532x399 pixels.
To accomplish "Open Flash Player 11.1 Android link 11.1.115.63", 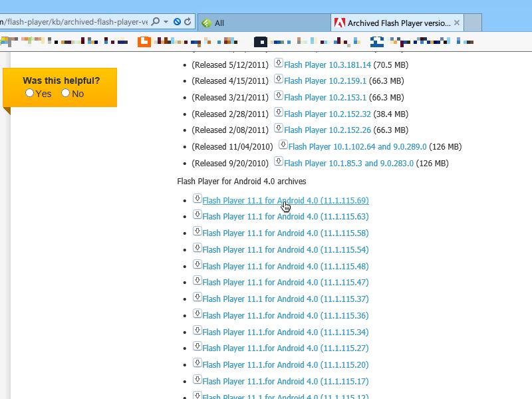I will (285, 217).
